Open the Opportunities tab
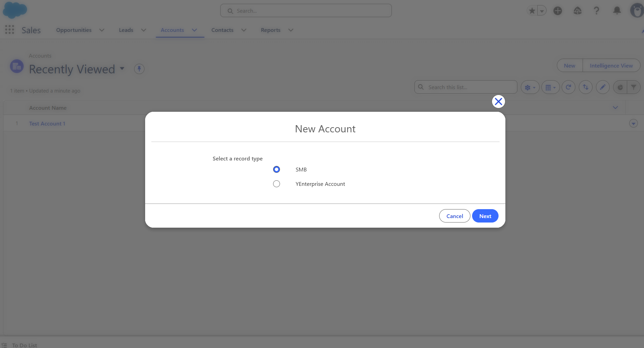This screenshot has height=348, width=644. [x=74, y=30]
